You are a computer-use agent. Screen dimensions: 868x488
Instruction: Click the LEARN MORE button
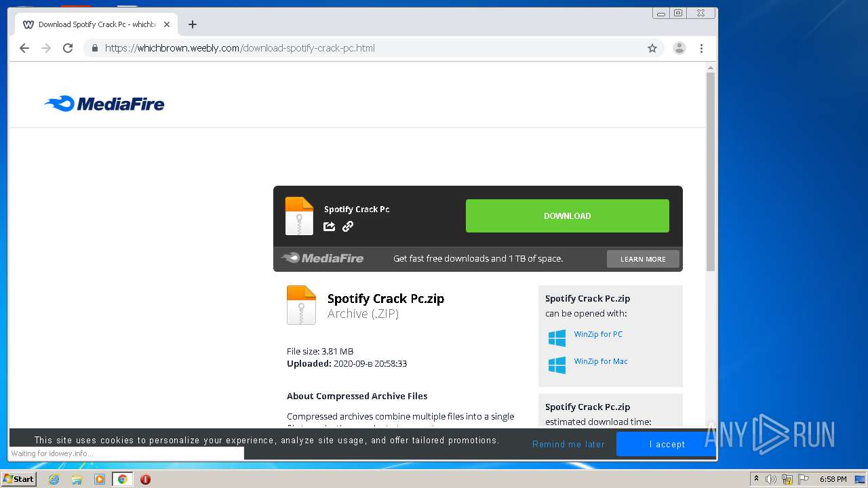tap(643, 259)
